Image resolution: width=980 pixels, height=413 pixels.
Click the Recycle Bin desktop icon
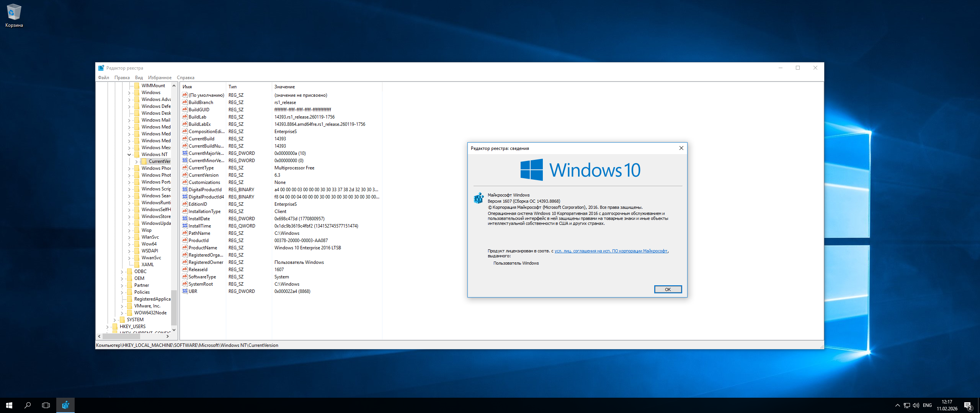(14, 12)
